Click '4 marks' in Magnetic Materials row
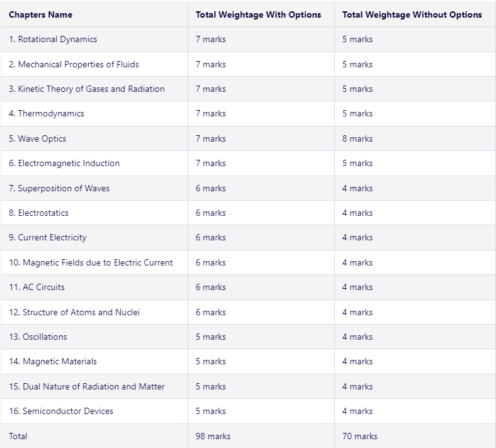Screen dimensions: 496x448 click(x=358, y=361)
